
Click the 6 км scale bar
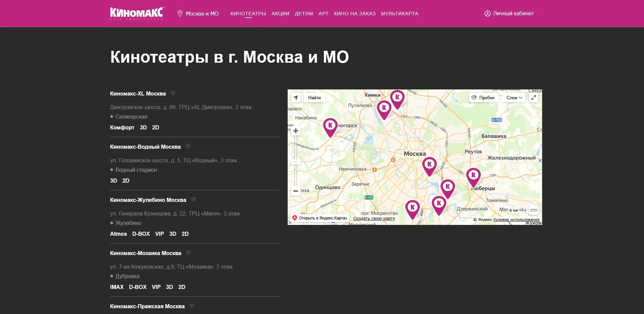coord(513,210)
